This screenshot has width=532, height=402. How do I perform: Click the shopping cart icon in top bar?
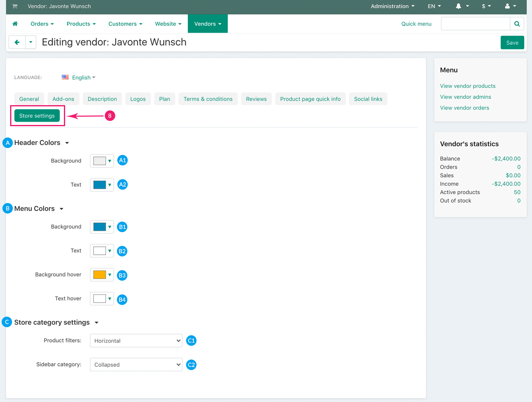(x=15, y=6)
